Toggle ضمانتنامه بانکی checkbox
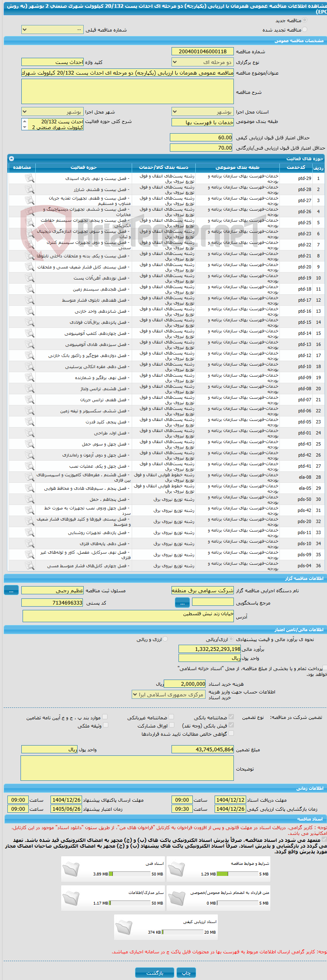 (x=231, y=717)
